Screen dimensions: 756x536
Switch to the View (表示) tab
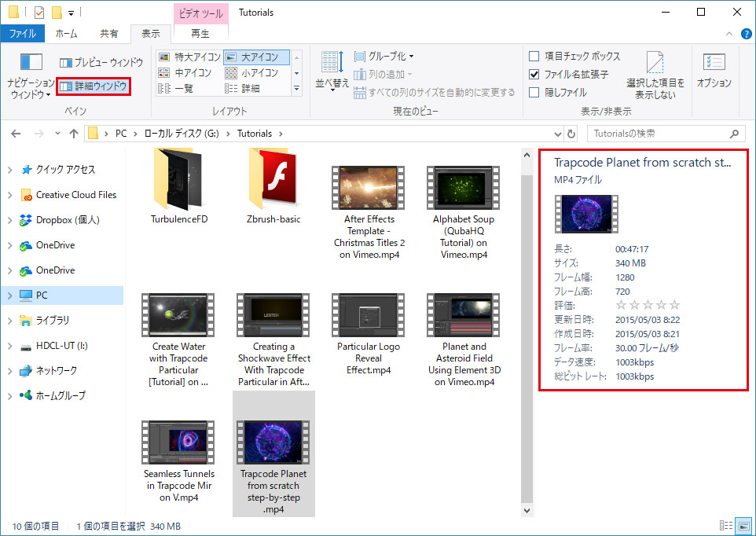151,33
